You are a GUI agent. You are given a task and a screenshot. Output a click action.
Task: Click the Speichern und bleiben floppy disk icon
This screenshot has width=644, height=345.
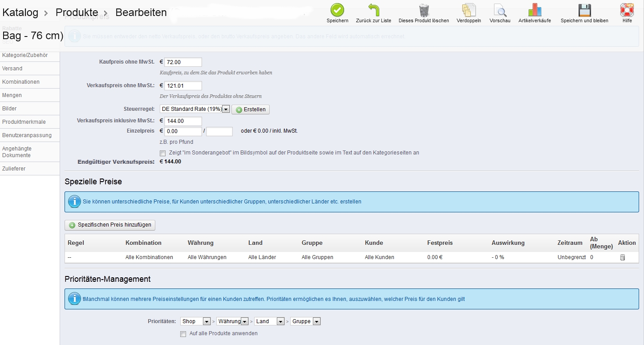(584, 10)
